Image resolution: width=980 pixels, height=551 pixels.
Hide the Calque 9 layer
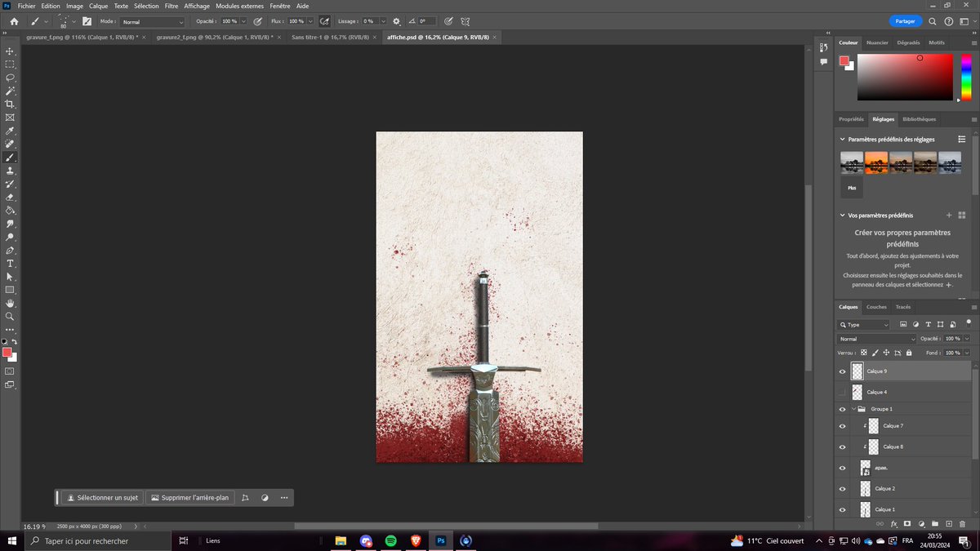[x=843, y=371]
